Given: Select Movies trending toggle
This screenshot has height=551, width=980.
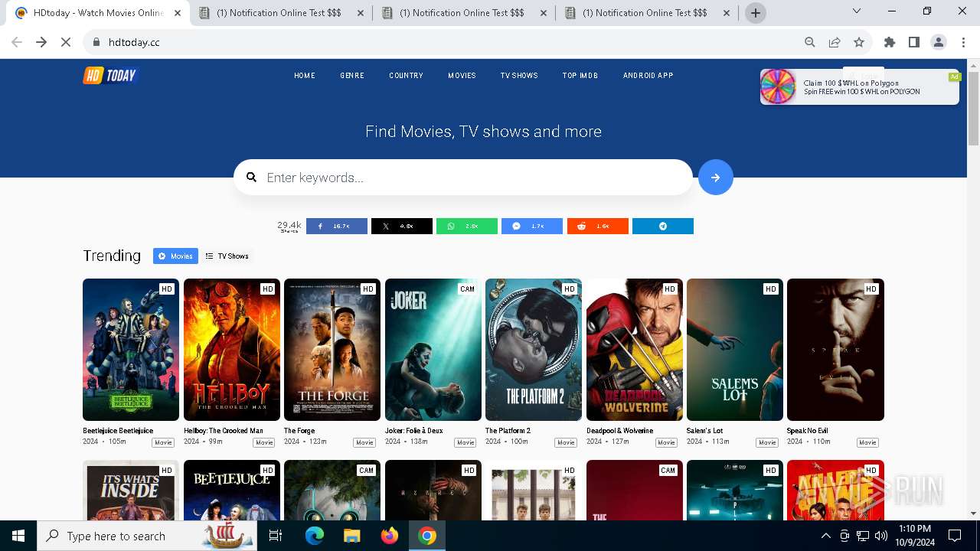Looking at the screenshot, I should (175, 256).
